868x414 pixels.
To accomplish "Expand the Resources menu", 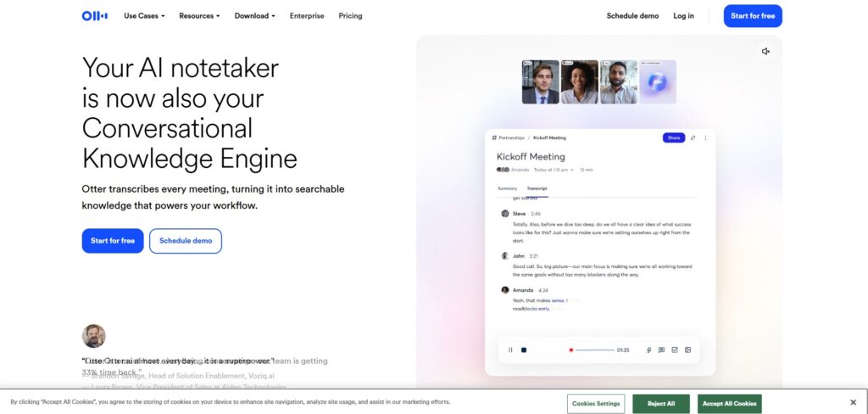I will tap(199, 16).
